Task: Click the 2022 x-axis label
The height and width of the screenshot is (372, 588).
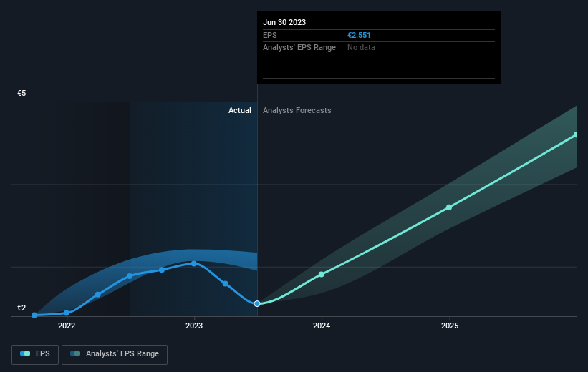Action: point(67,325)
